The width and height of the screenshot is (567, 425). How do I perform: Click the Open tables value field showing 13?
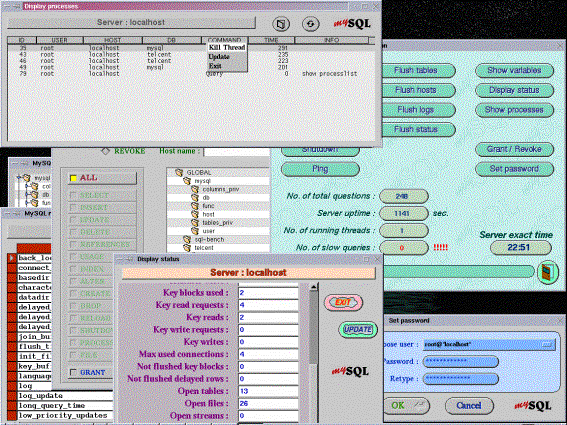coord(268,391)
